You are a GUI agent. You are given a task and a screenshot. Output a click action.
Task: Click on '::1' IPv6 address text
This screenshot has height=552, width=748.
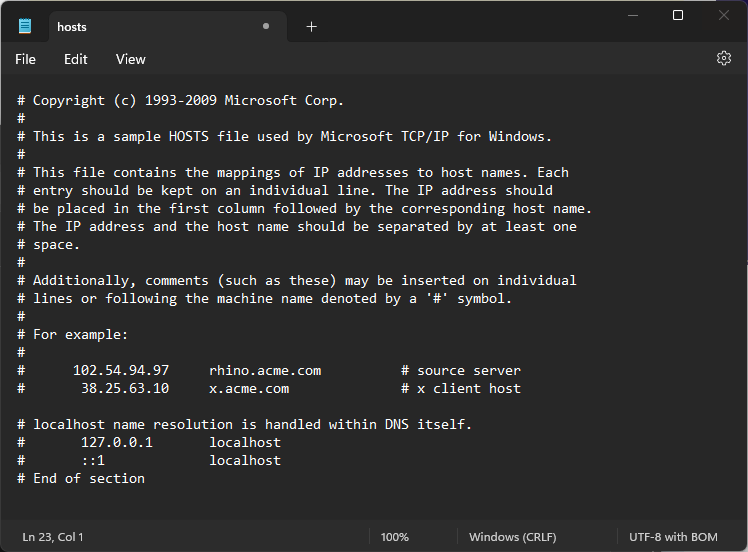tap(93, 460)
